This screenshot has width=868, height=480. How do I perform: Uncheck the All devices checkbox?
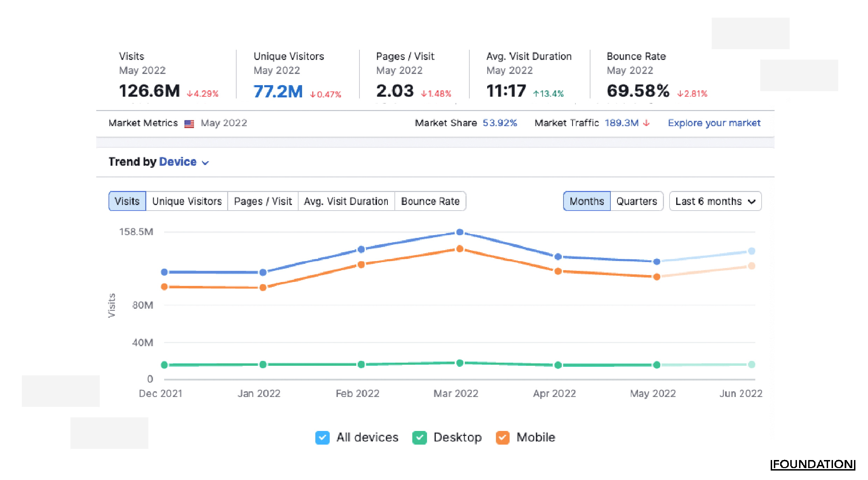[x=322, y=438]
